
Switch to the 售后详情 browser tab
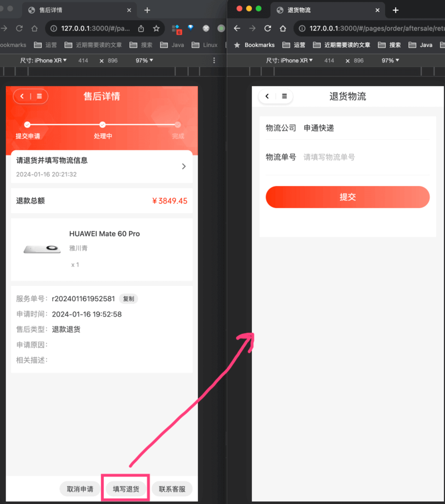[76, 10]
